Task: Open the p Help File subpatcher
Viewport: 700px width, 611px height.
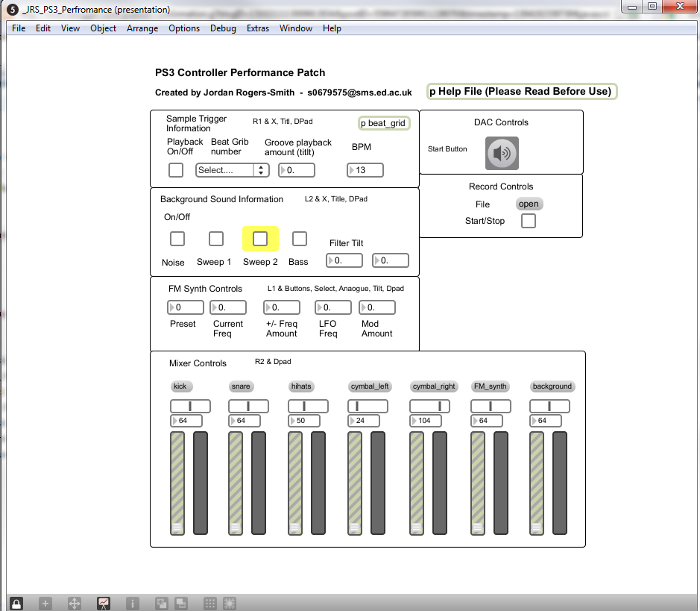Action: pyautogui.click(x=522, y=91)
